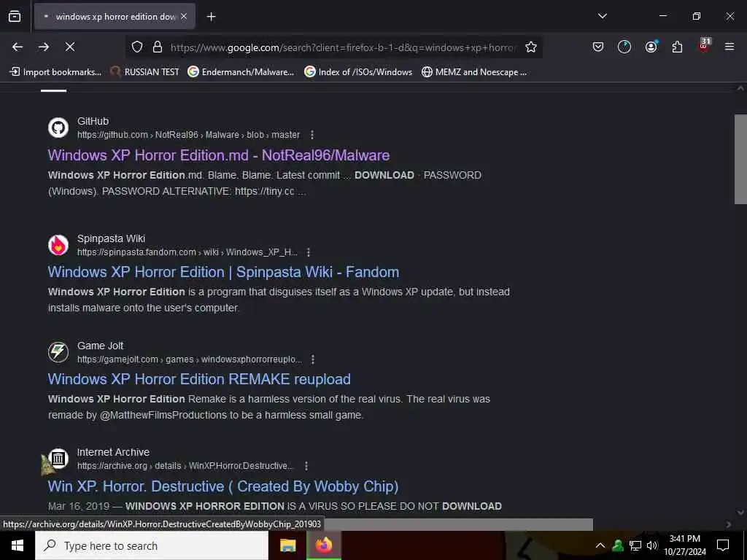The width and height of the screenshot is (747, 560).
Task: Open Spinpasta Wiki - Fandom result
Action: 223,272
